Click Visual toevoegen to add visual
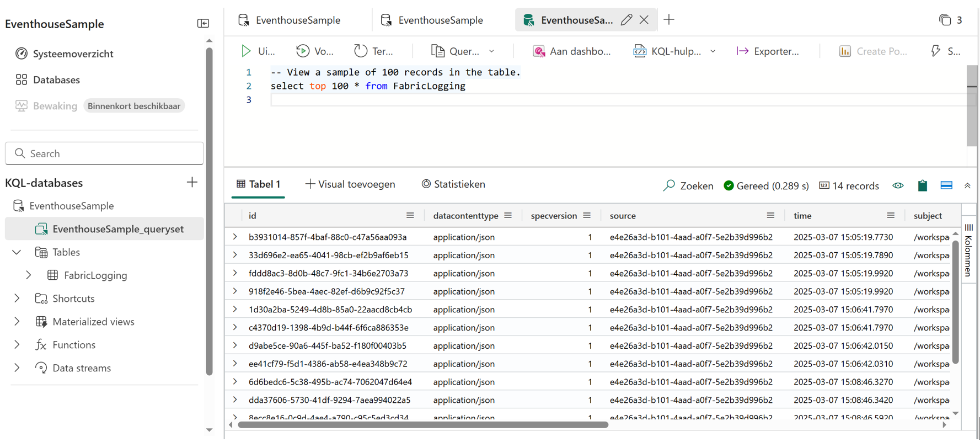The width and height of the screenshot is (980, 442). (350, 184)
